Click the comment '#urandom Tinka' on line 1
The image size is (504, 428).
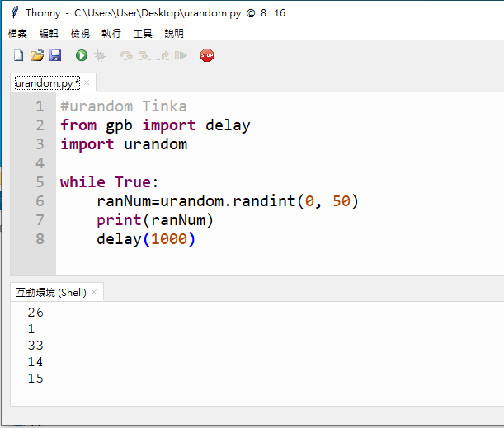(124, 106)
